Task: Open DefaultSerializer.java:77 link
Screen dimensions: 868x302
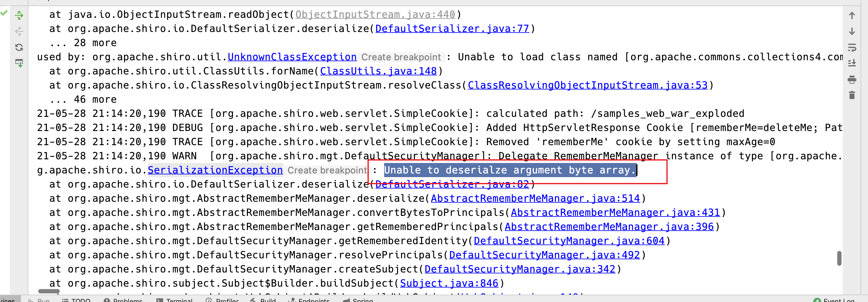Action: [x=452, y=29]
